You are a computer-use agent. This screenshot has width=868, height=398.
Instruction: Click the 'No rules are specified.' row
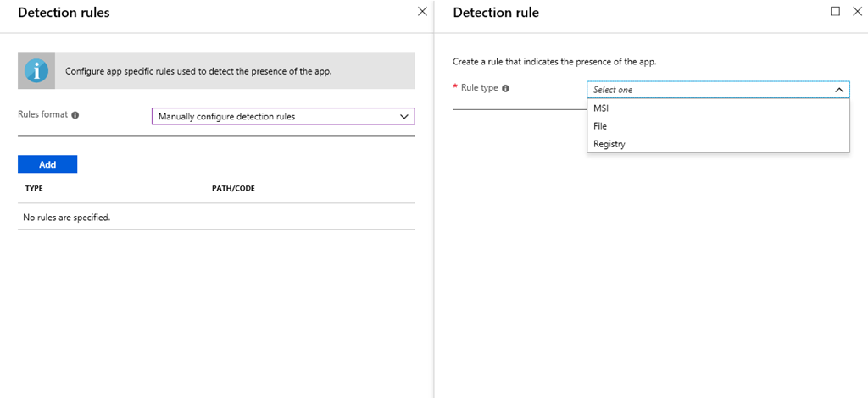pos(67,217)
